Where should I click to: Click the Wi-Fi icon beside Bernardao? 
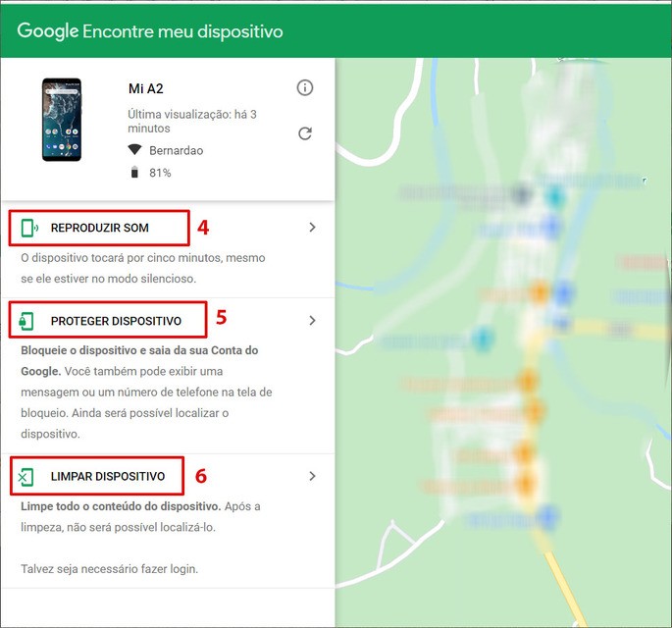[x=134, y=149]
